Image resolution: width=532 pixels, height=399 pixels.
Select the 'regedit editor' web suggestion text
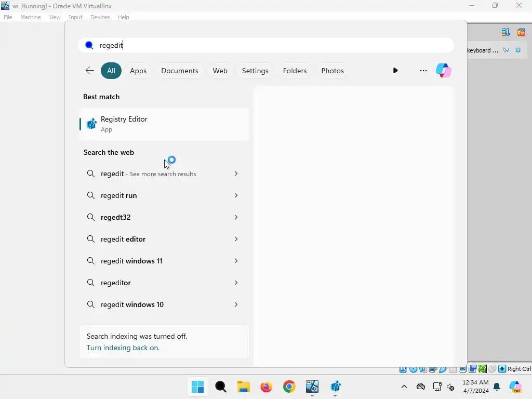click(x=123, y=239)
